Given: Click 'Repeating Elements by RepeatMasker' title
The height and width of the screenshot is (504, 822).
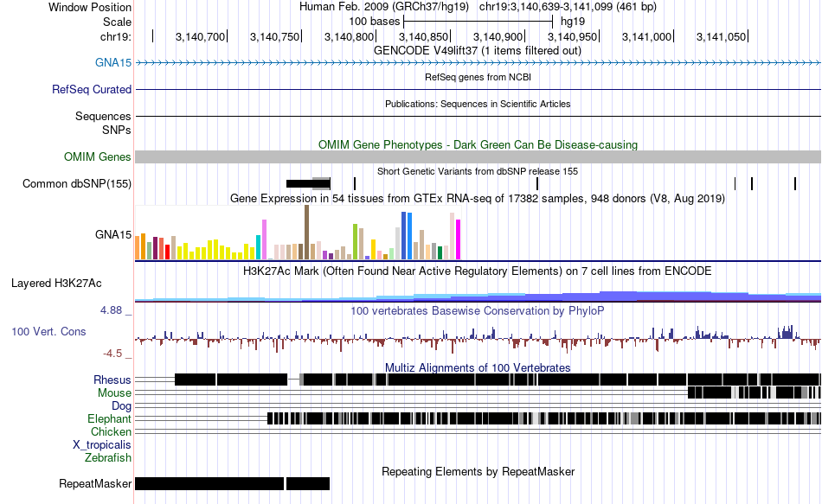Looking at the screenshot, I should click(x=478, y=471).
